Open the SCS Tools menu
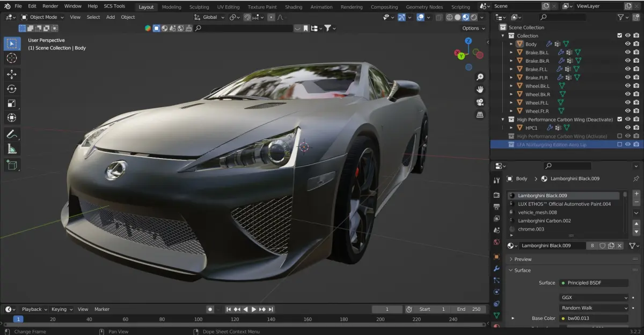This screenshot has width=644, height=335. 114,6
